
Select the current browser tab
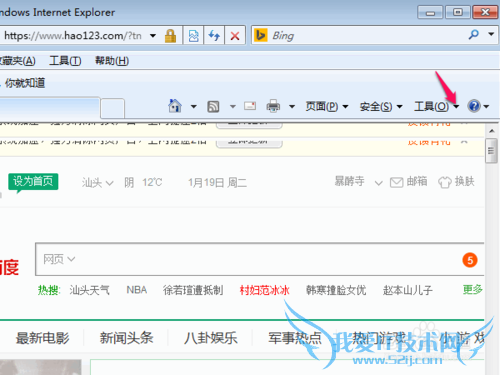[49, 108]
